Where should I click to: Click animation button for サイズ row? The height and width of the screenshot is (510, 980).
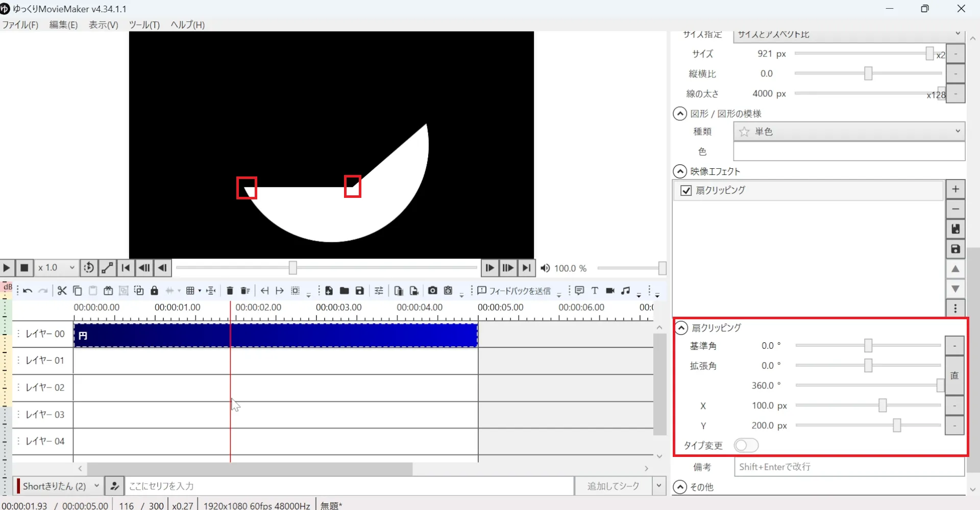tap(955, 53)
